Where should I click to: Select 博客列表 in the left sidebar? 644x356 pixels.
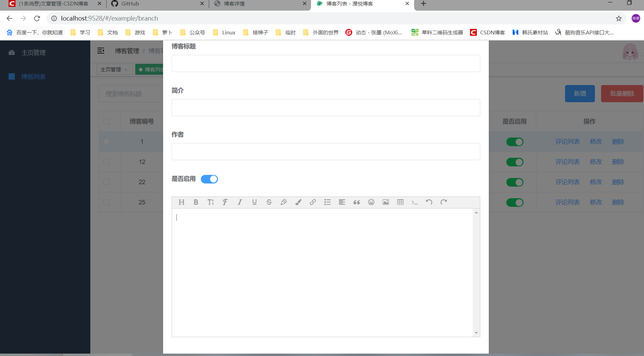point(34,76)
